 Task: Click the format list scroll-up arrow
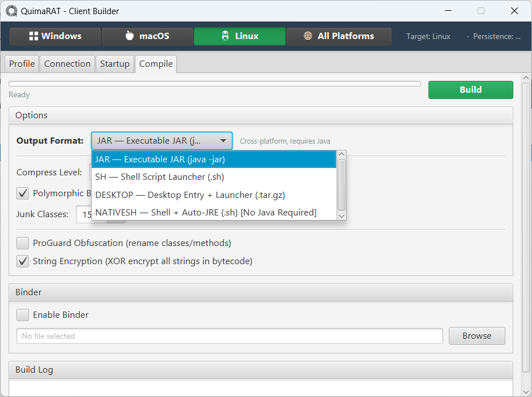pyautogui.click(x=341, y=155)
